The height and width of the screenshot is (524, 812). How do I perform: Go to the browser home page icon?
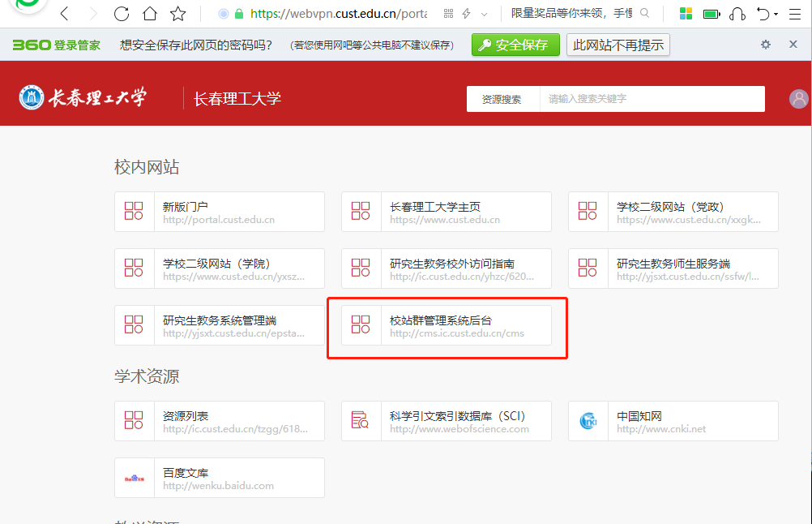(150, 14)
